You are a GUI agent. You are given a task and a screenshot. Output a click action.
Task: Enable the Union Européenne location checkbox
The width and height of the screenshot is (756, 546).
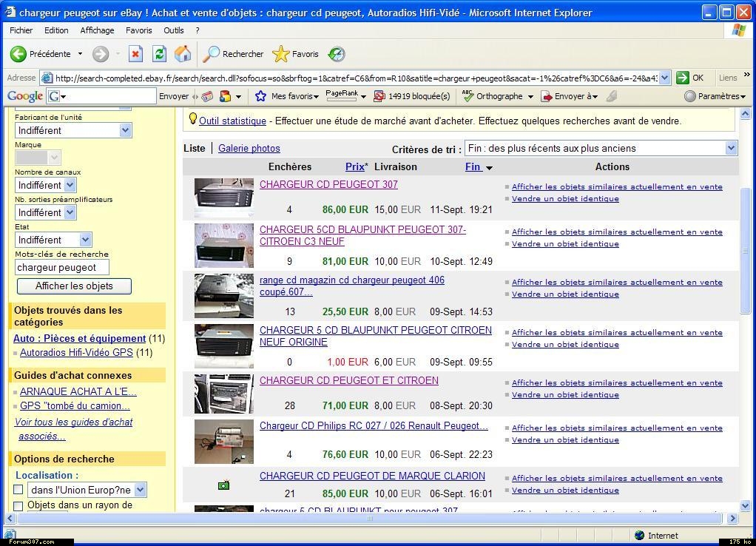coord(18,490)
